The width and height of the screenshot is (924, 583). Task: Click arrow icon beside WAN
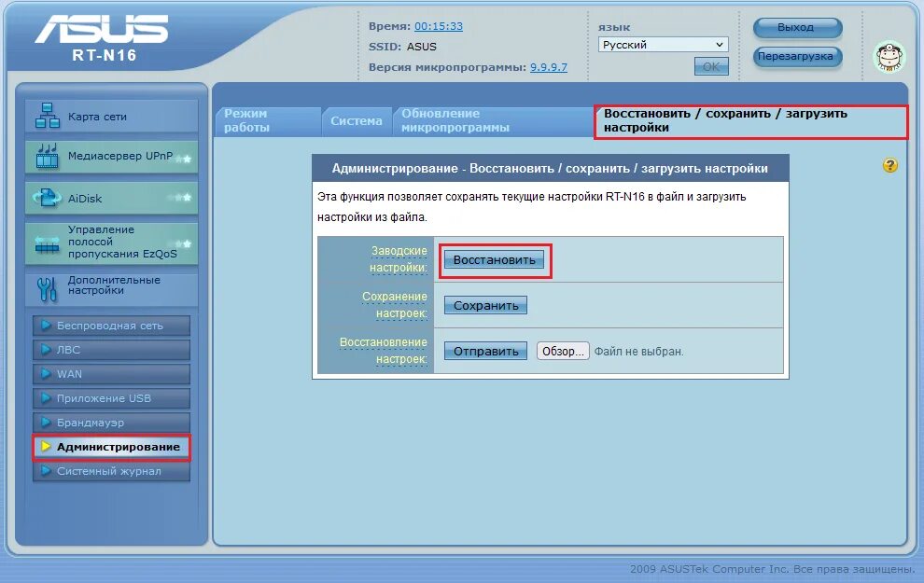click(x=46, y=373)
